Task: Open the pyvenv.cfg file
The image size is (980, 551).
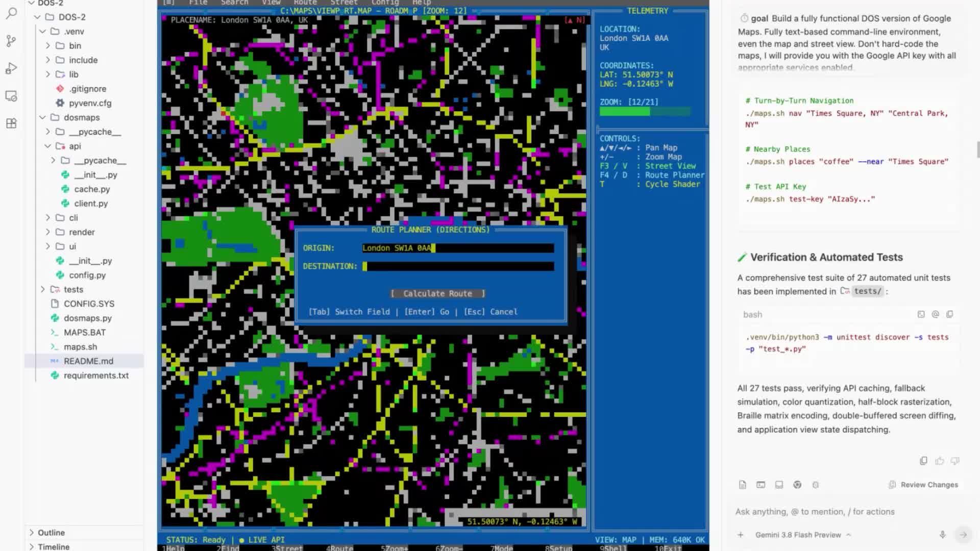Action: click(x=90, y=103)
